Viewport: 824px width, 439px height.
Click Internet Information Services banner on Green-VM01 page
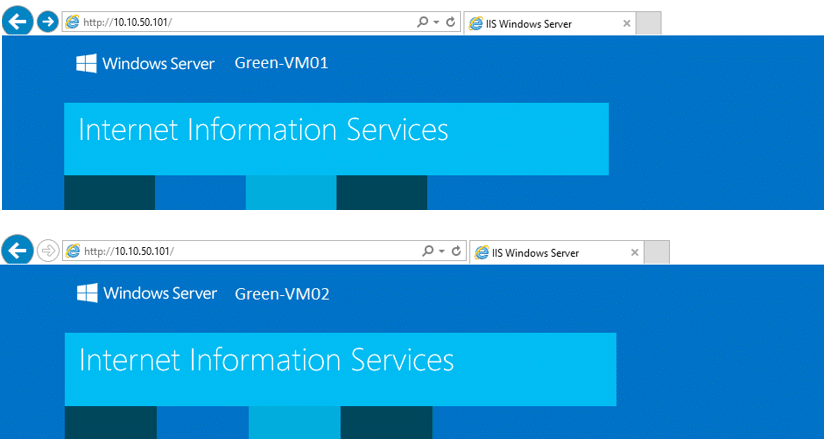(x=336, y=139)
